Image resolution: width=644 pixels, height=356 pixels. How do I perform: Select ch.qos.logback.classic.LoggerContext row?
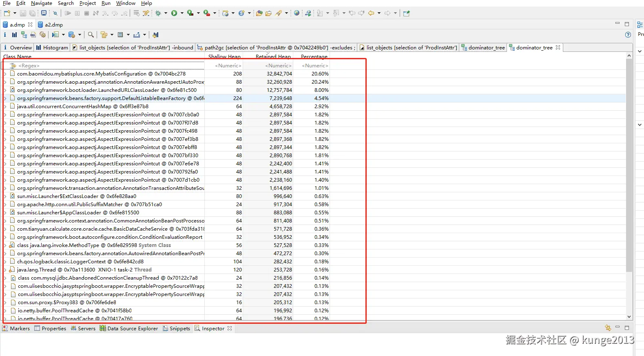pos(166,262)
